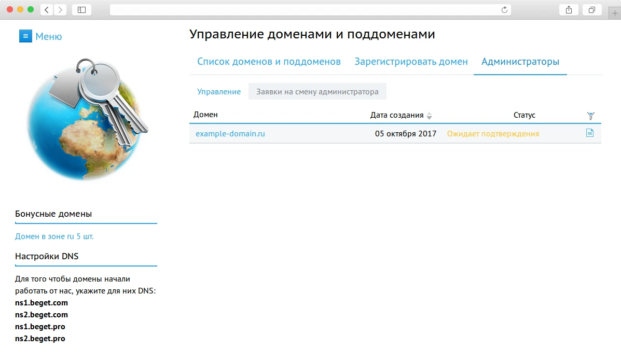Click the Домен column header
The width and height of the screenshot is (621, 364).
206,115
